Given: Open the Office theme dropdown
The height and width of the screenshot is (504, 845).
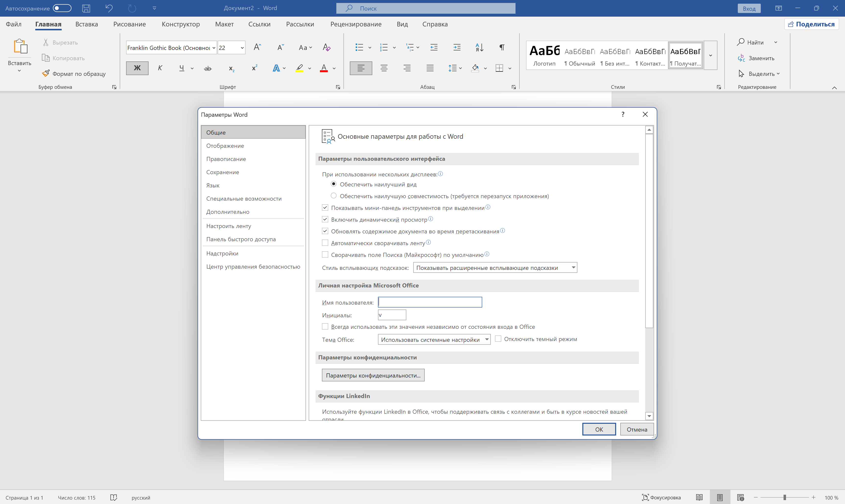Looking at the screenshot, I should coord(487,339).
